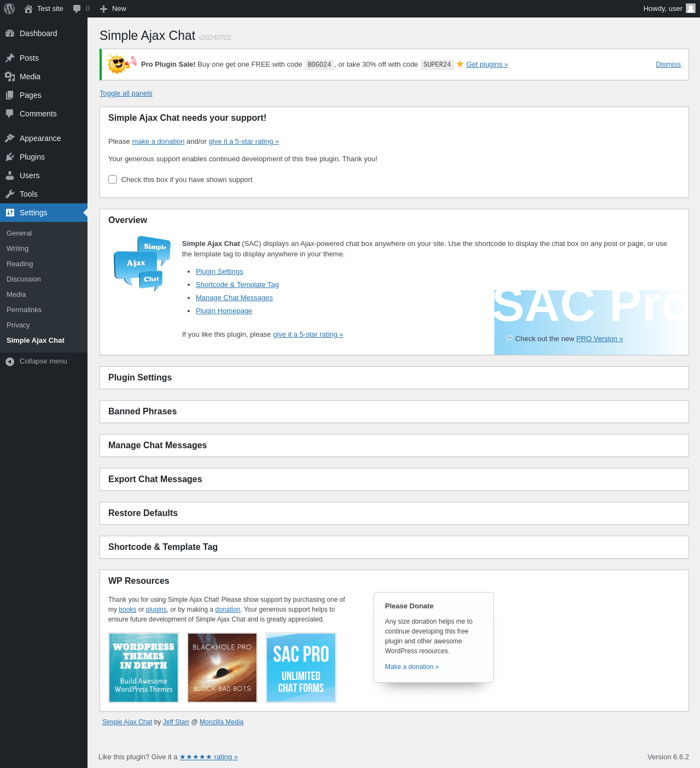Open Reading settings submenu item
This screenshot has width=700, height=768.
click(20, 264)
